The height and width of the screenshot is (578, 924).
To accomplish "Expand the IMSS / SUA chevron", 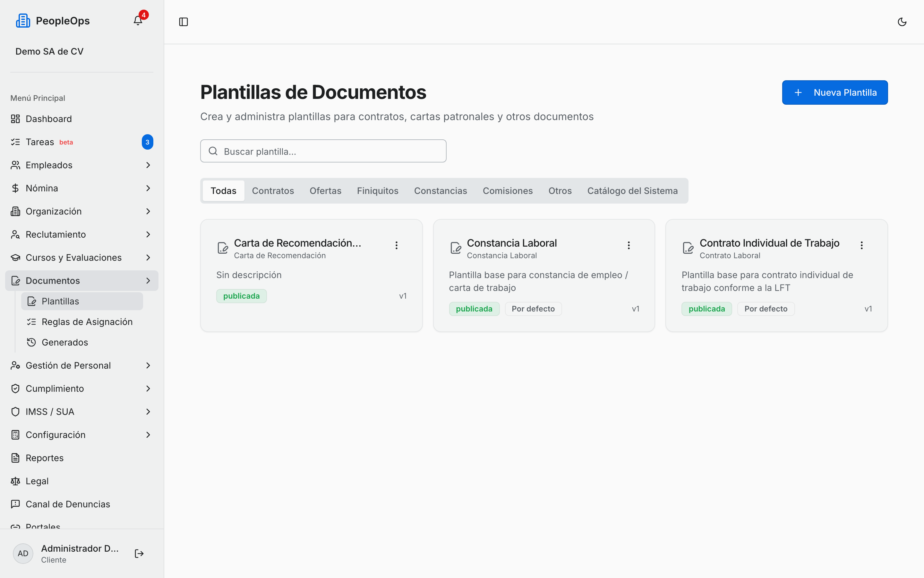I will [x=148, y=412].
